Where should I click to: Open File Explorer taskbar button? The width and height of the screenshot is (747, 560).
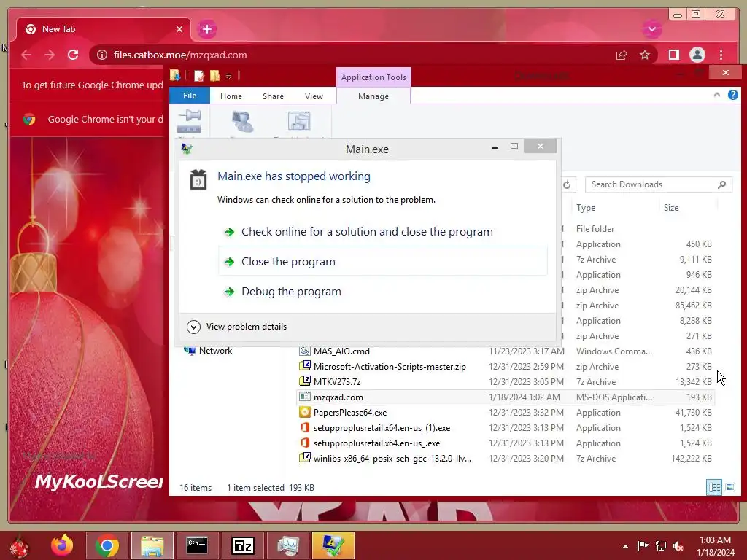(152, 545)
